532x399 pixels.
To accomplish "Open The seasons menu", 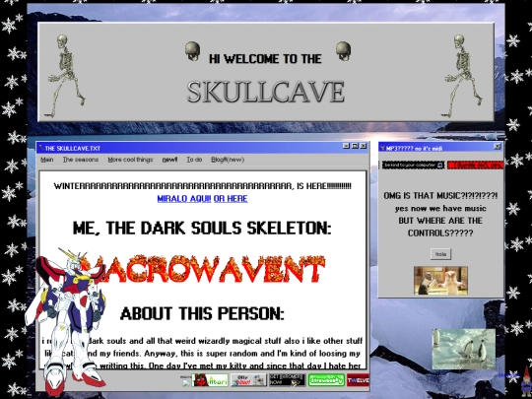I will click(81, 160).
